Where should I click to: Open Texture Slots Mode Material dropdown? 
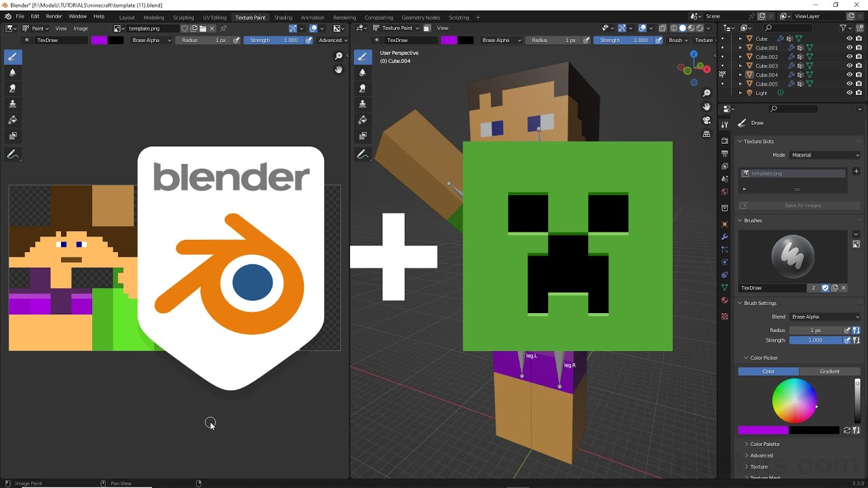[x=825, y=155]
